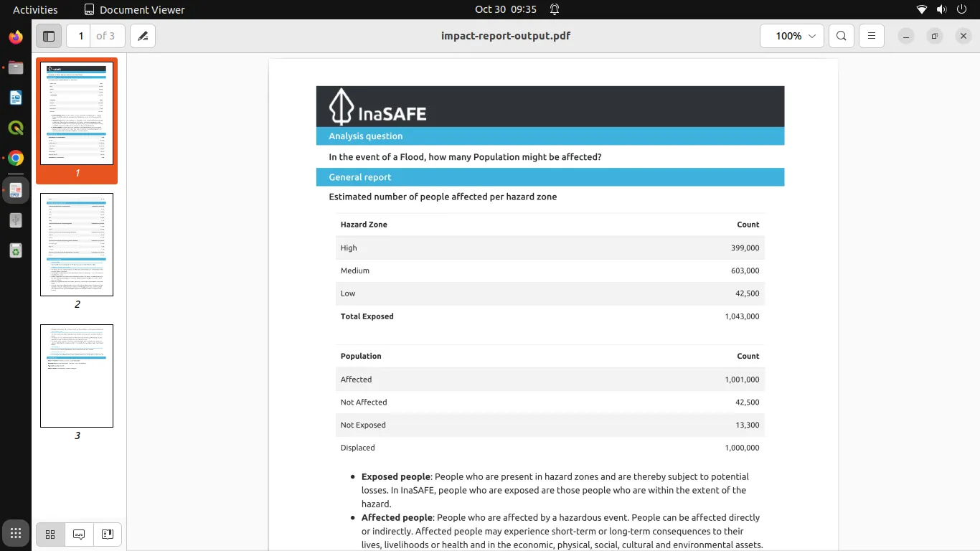Image resolution: width=980 pixels, height=551 pixels.
Task: Click the annotation pencil icon
Action: click(143, 36)
